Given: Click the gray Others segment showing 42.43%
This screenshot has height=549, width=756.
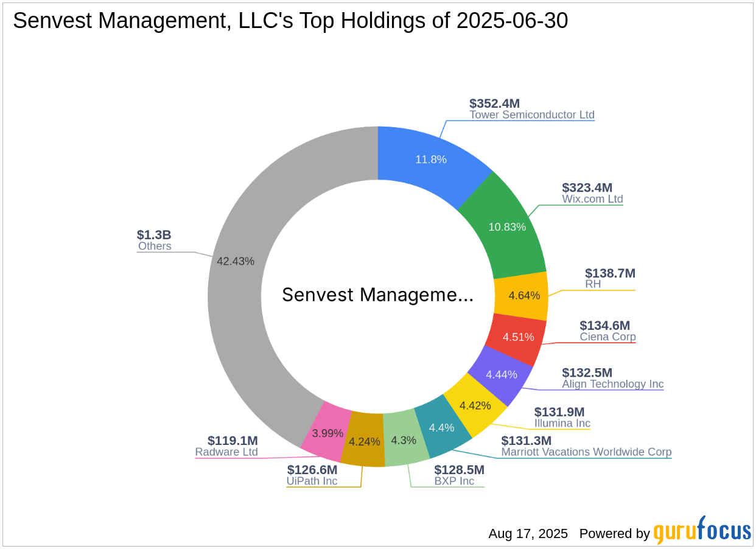Looking at the screenshot, I should coord(236,261).
